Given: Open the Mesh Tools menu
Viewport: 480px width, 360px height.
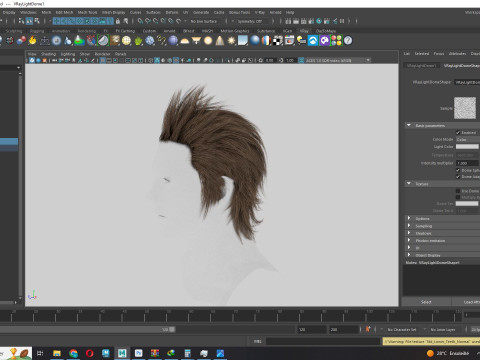Looking at the screenshot, I should 88,12.
